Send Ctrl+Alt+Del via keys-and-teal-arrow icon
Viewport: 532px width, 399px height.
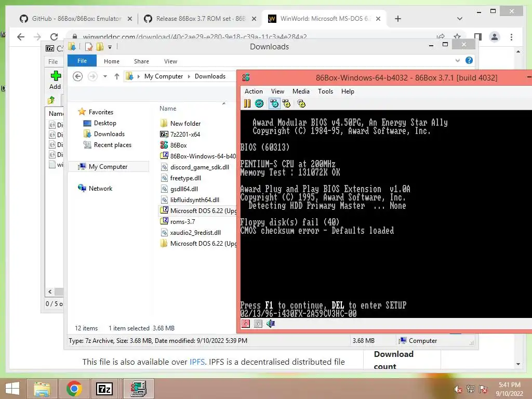tap(274, 103)
